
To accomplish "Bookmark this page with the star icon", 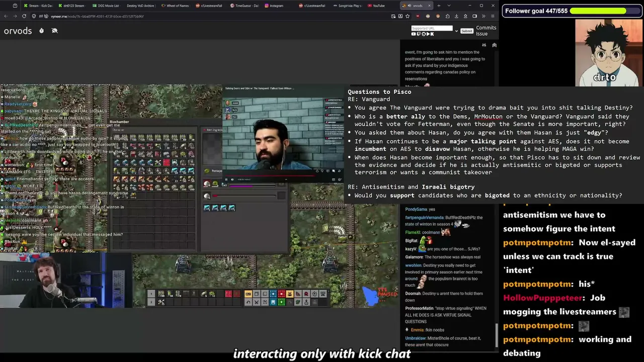I will pos(409,16).
